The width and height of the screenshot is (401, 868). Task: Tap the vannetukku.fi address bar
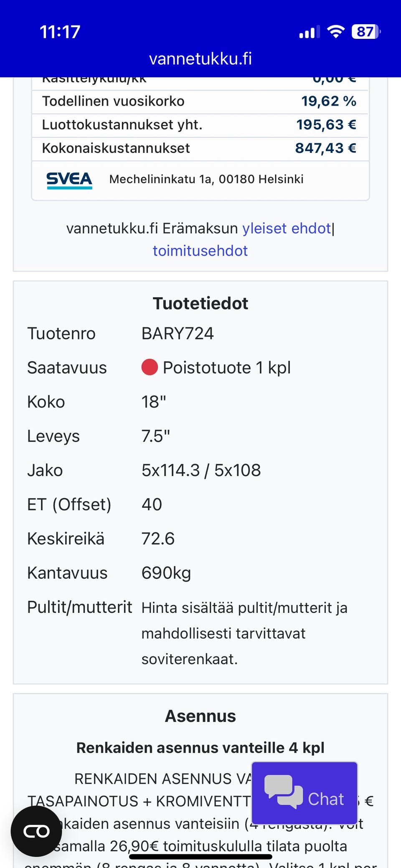click(x=200, y=59)
